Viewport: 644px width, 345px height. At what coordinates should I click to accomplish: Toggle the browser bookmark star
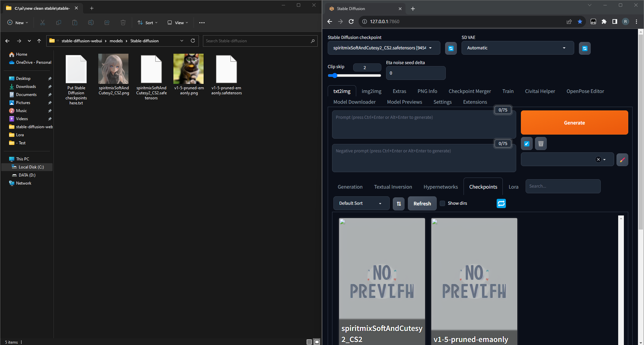580,21
